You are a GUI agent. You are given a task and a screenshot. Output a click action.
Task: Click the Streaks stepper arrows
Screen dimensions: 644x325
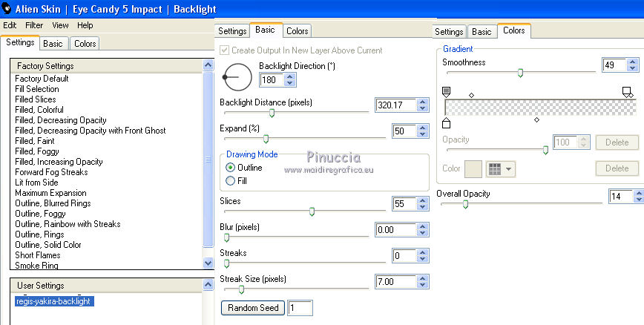(x=423, y=256)
